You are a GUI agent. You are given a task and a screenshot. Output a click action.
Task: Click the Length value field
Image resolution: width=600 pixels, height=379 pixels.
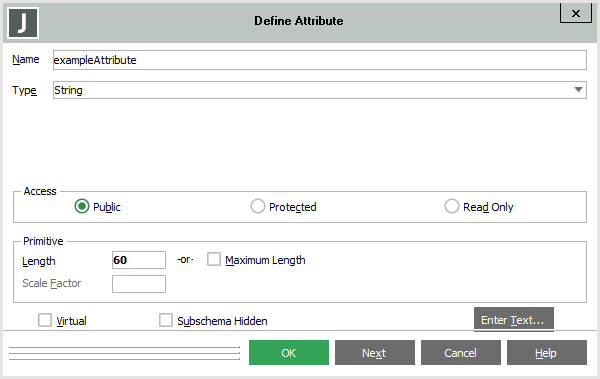coord(139,260)
